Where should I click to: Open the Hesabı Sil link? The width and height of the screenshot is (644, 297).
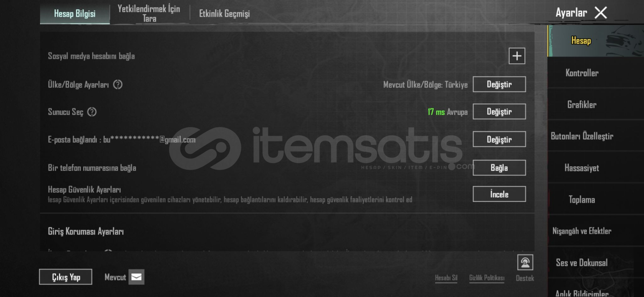click(446, 278)
